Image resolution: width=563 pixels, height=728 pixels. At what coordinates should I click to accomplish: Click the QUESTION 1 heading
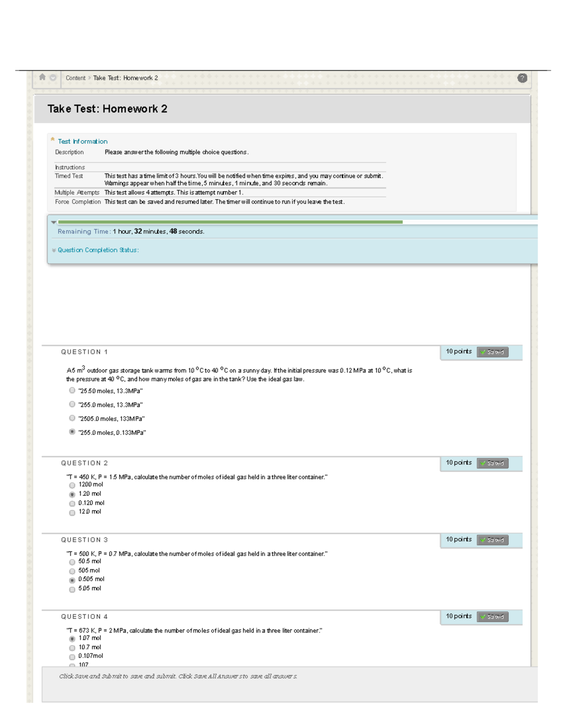84,352
